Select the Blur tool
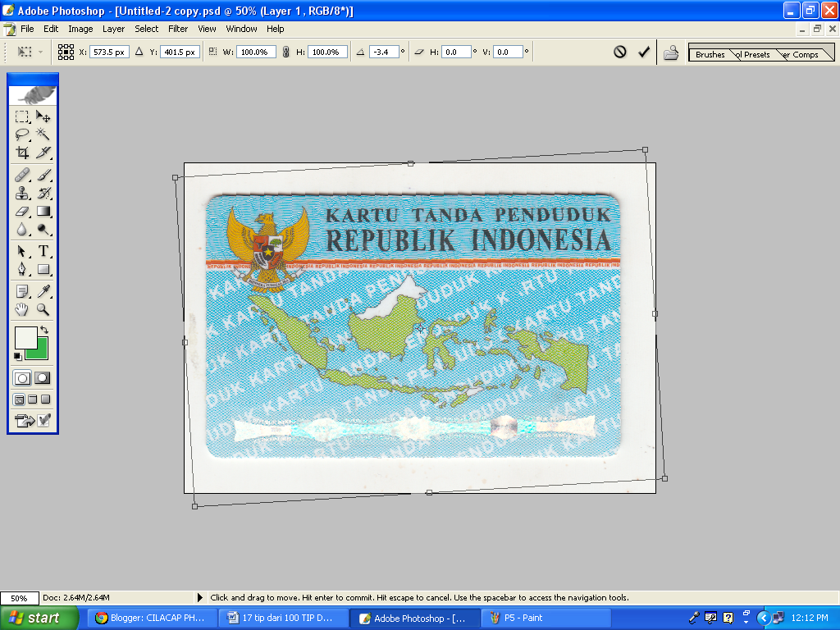 click(x=22, y=230)
